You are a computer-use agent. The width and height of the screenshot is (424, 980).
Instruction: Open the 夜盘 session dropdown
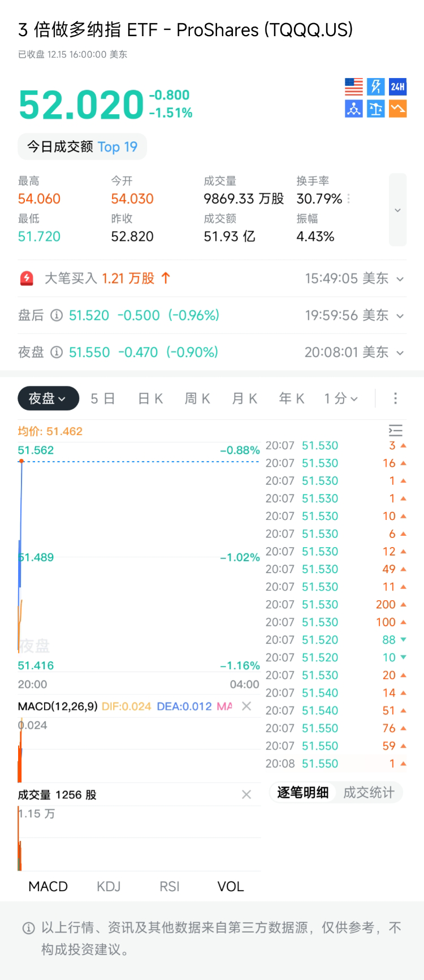(47, 398)
